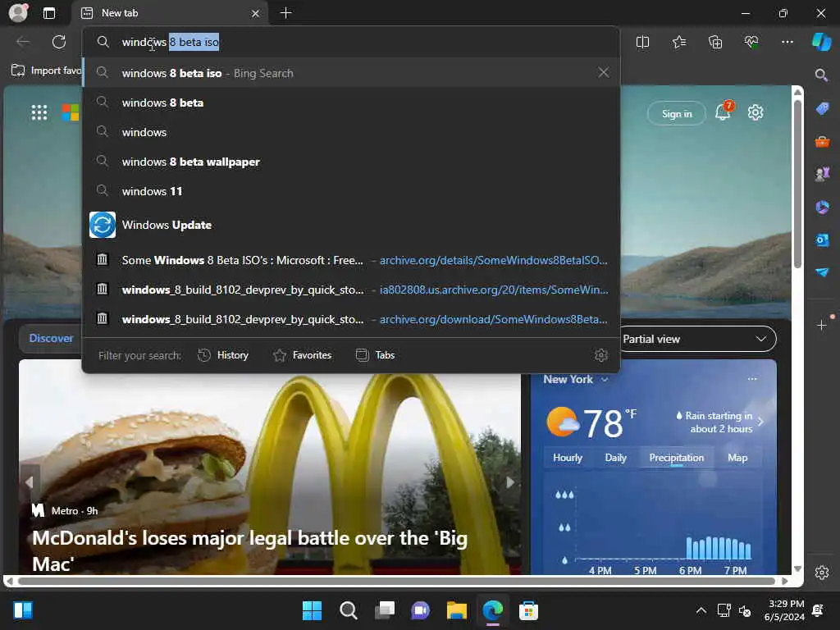The width and height of the screenshot is (840, 630).
Task: Close the New tab tab
Action: tap(256, 13)
